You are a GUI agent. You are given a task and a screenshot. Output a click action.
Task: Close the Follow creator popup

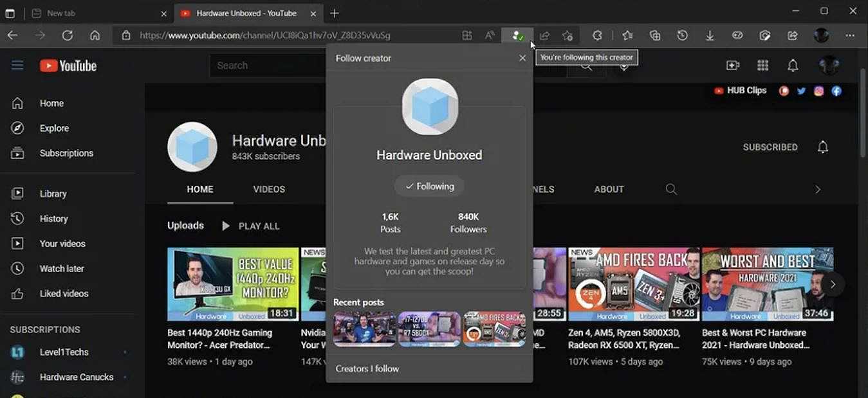(x=522, y=58)
